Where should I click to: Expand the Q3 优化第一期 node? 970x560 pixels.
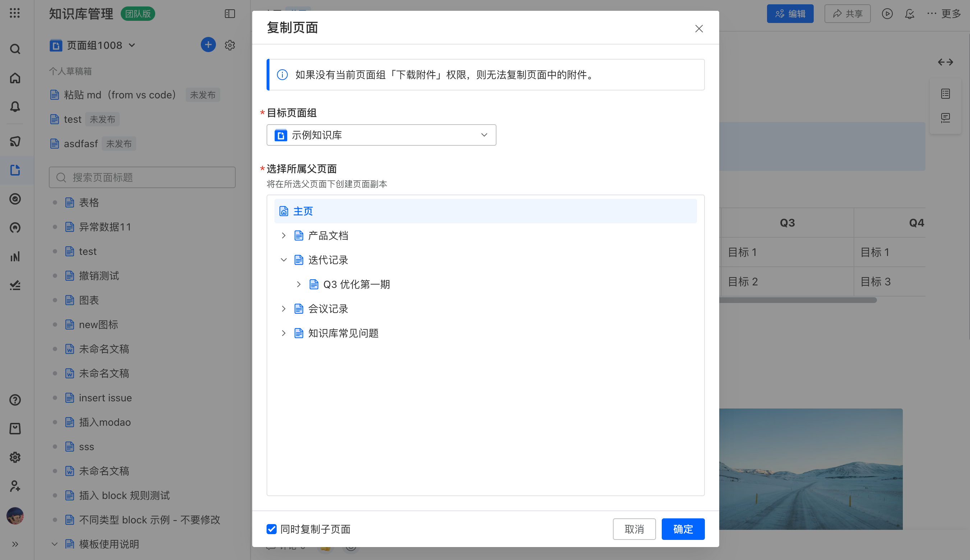point(298,284)
